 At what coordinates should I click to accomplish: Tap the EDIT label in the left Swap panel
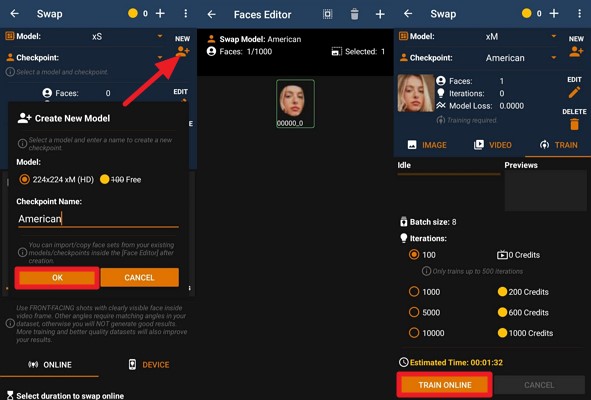pos(181,92)
